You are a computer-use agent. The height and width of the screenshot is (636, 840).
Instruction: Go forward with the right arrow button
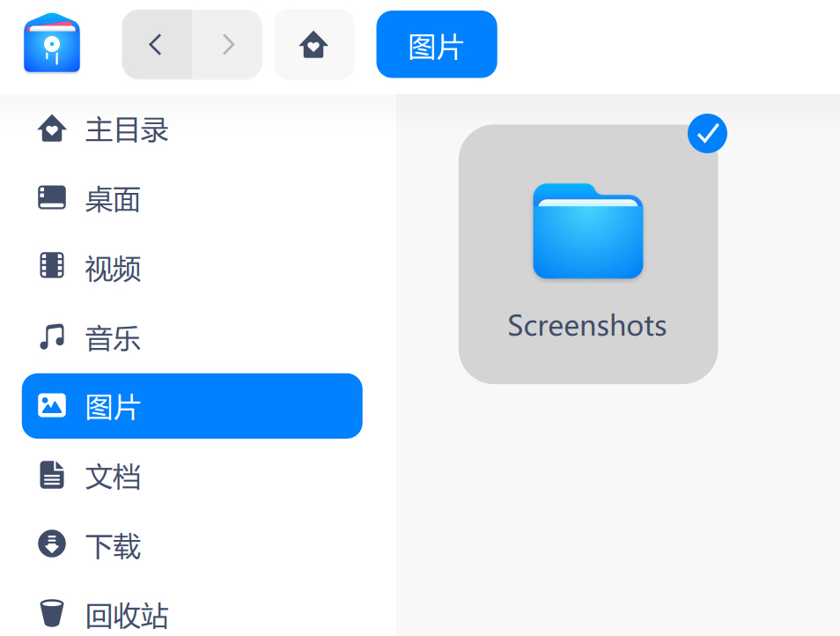[x=227, y=44]
